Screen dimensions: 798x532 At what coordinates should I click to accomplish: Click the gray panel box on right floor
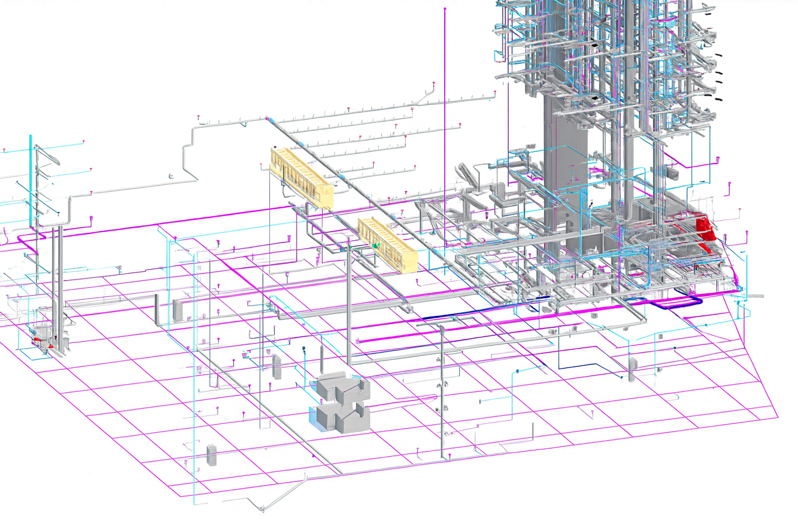pos(633,368)
